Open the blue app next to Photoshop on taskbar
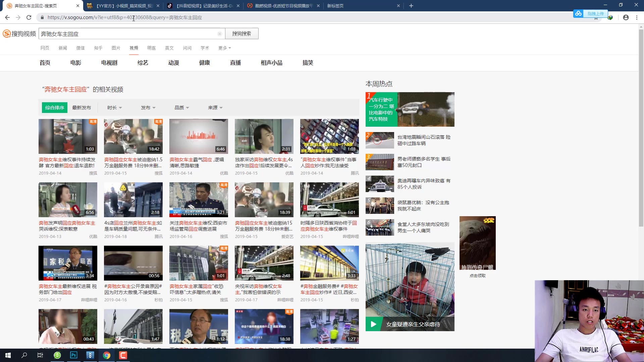This screenshot has width=644, height=362. tap(90, 355)
